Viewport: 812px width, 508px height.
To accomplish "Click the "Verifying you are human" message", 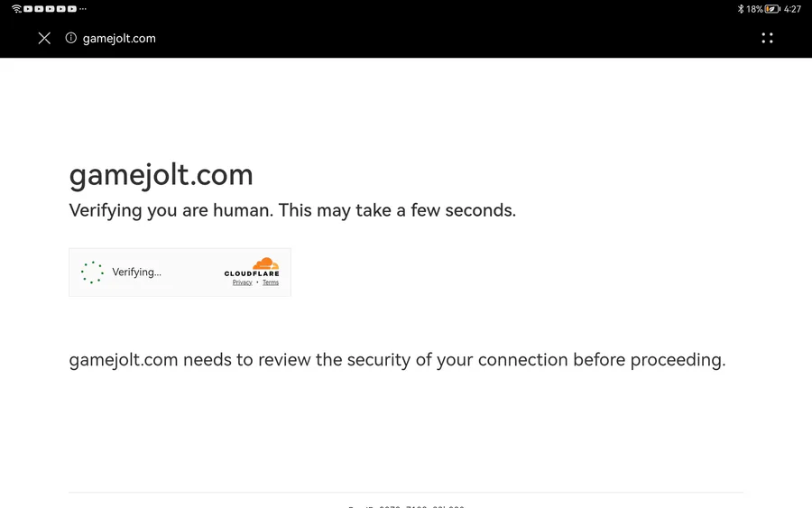I will click(292, 210).
